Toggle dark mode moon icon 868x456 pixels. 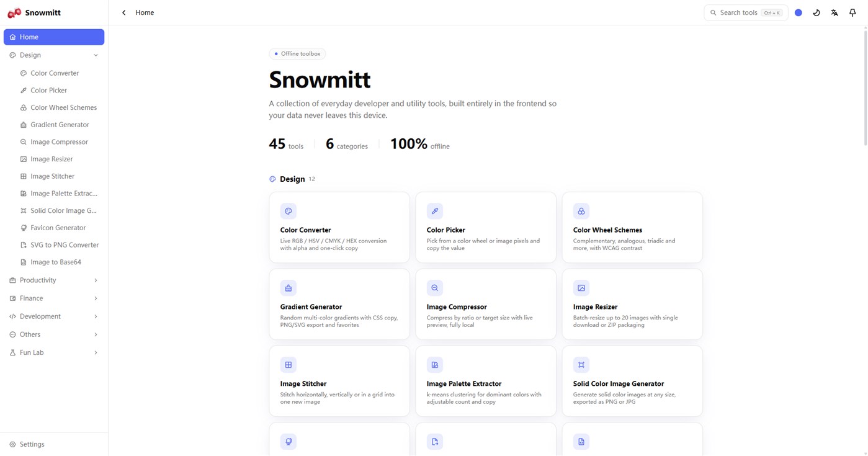click(817, 12)
